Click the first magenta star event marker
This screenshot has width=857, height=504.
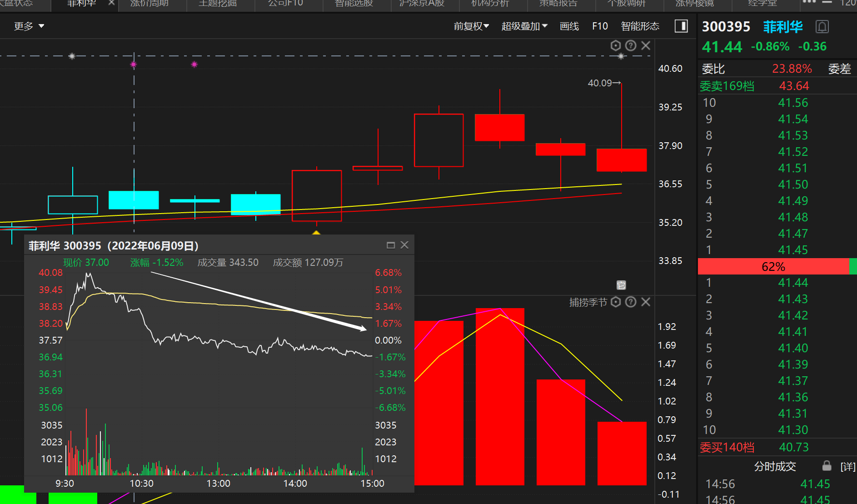(133, 65)
